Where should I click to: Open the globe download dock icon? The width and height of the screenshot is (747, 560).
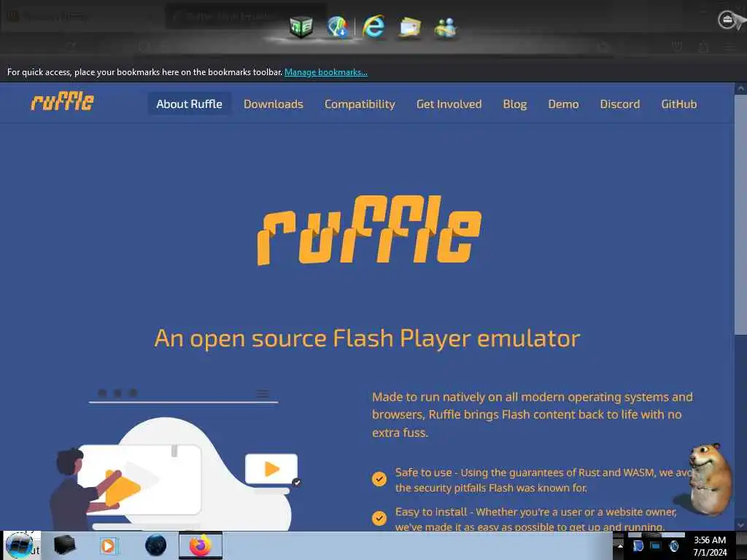pyautogui.click(x=337, y=26)
